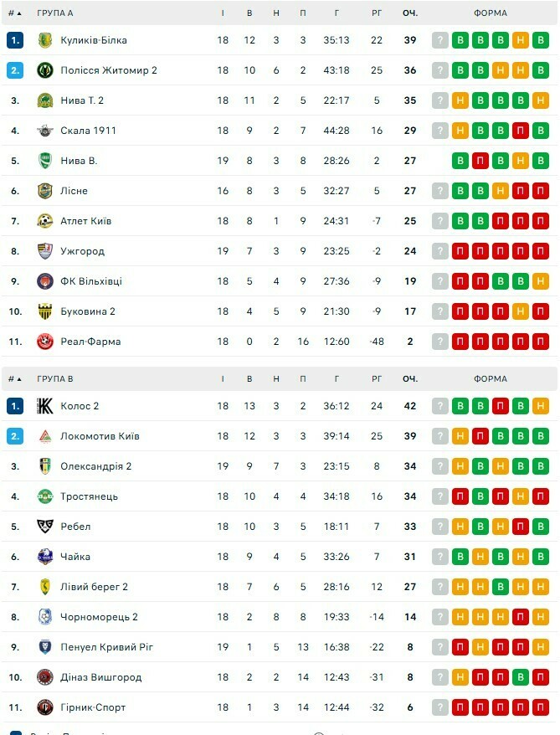This screenshot has width=560, height=735.
Task: Click the Куликів-Білка club crest
Action: (45, 40)
